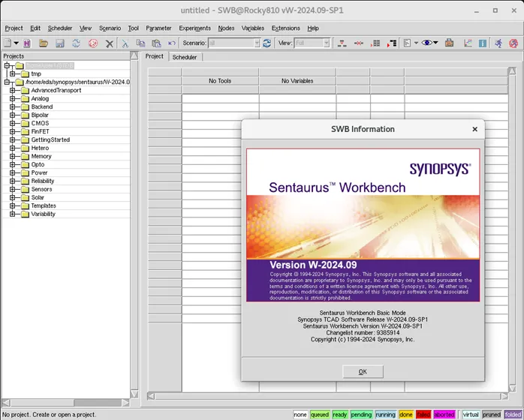Image resolution: width=524 pixels, height=420 pixels.
Task: Click the New Project page icon
Action: click(8, 43)
